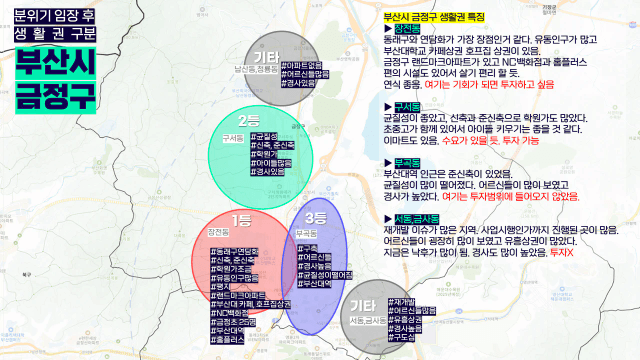The image size is (640, 360).
Task: Select the 구서동 heading on the right
Action: (x=407, y=107)
